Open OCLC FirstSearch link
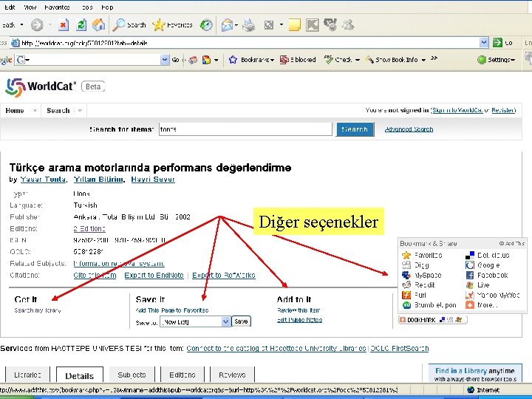The image size is (532, 399). coord(399,348)
